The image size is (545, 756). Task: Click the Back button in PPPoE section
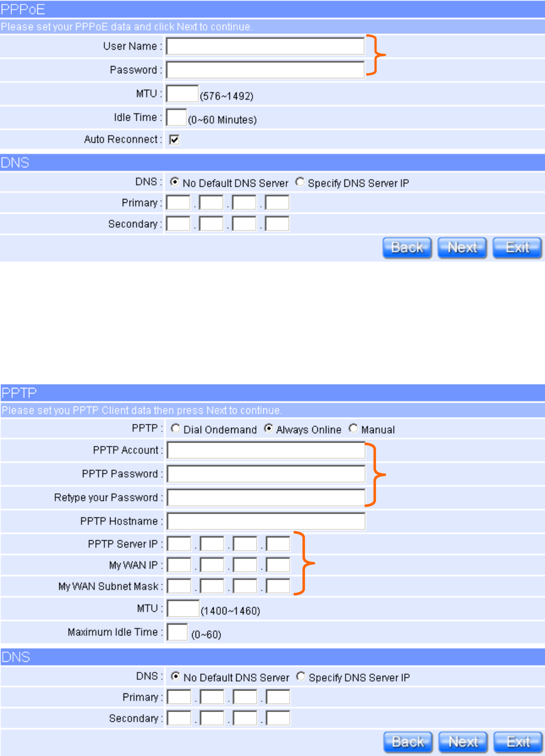point(407,247)
